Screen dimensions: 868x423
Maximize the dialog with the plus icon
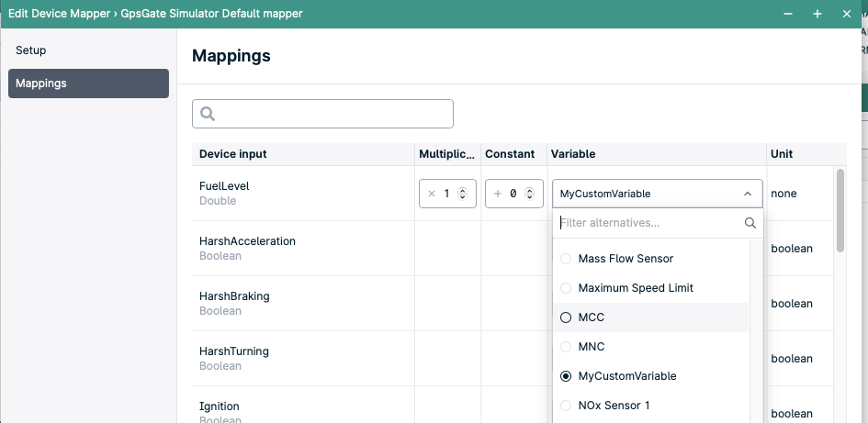point(817,14)
